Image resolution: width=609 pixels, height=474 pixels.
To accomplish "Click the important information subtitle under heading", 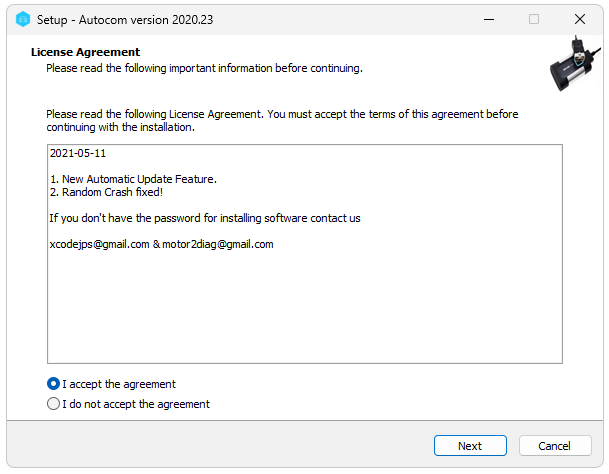I will click(204, 68).
